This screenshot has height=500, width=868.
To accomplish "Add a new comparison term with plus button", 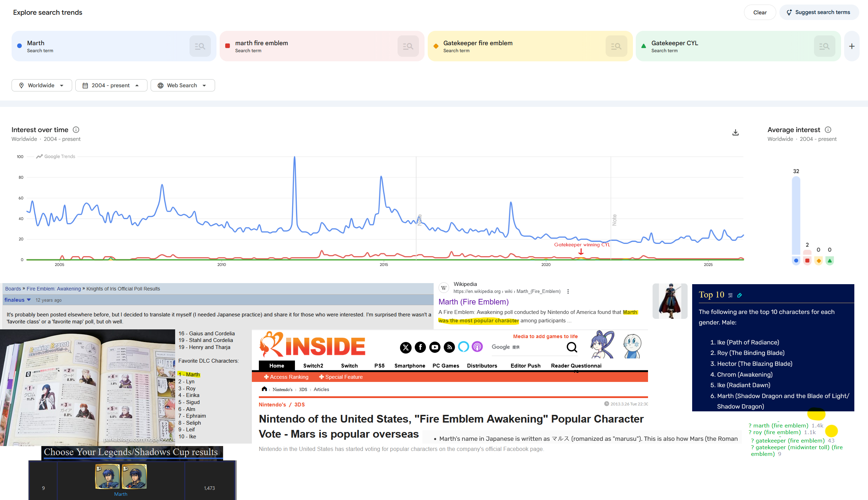I will click(x=852, y=46).
